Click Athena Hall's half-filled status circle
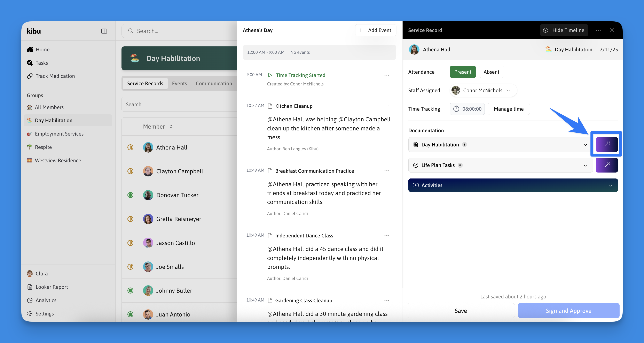Screen dimensions: 644x343 click(130, 147)
